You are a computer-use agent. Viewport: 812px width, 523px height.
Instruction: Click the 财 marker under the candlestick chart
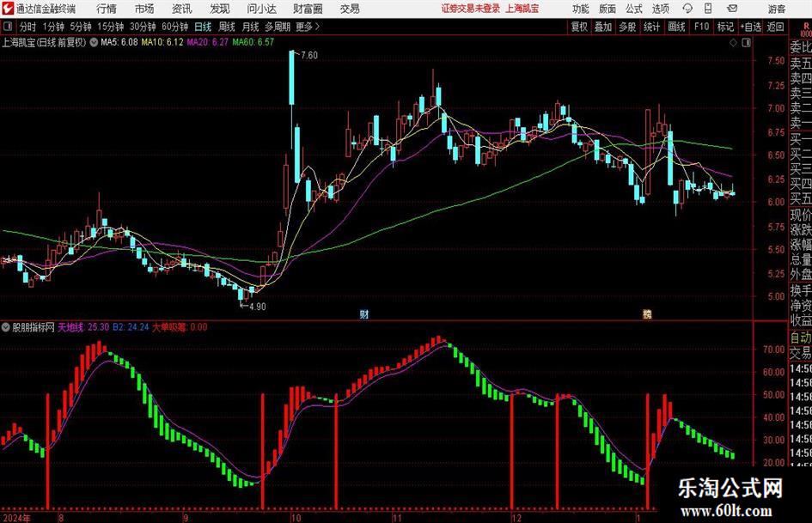(364, 313)
